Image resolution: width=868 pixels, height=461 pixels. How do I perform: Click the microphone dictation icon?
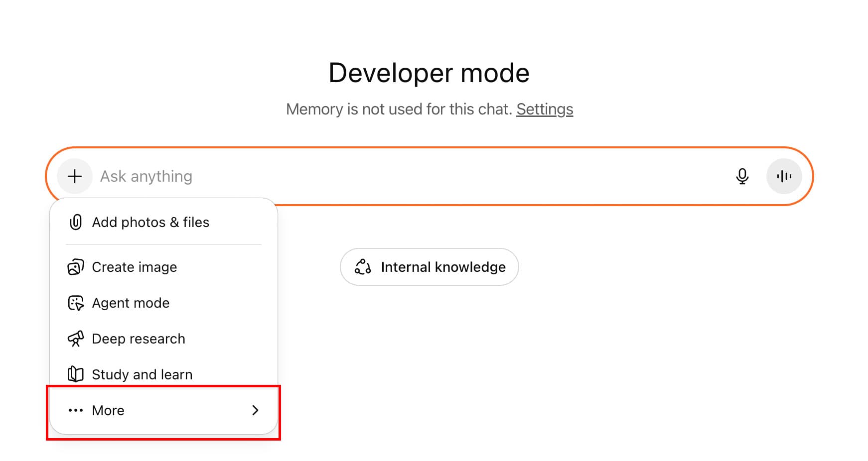click(x=742, y=176)
